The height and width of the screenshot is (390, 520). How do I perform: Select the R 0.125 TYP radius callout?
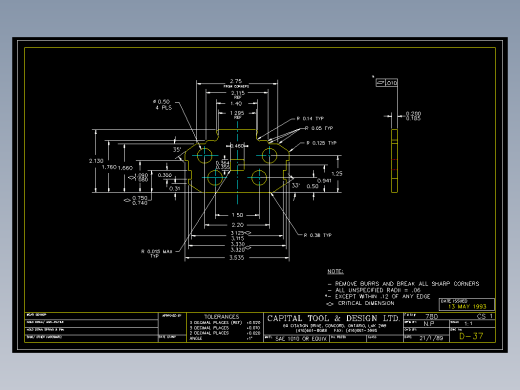click(322, 143)
